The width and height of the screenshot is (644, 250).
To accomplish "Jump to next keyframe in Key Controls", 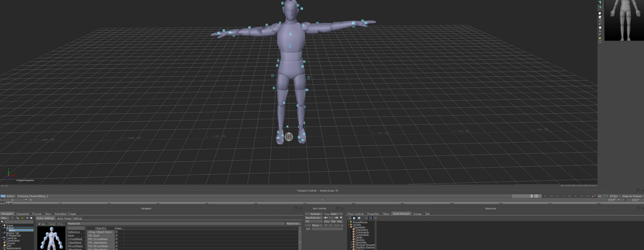I will pos(336,218).
